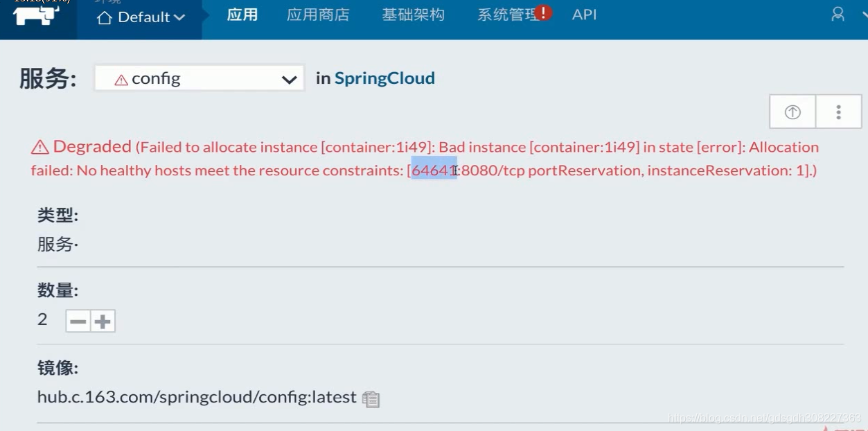Screen dimensions: 868x431
Task: Click the 类型 label
Action: click(x=57, y=215)
